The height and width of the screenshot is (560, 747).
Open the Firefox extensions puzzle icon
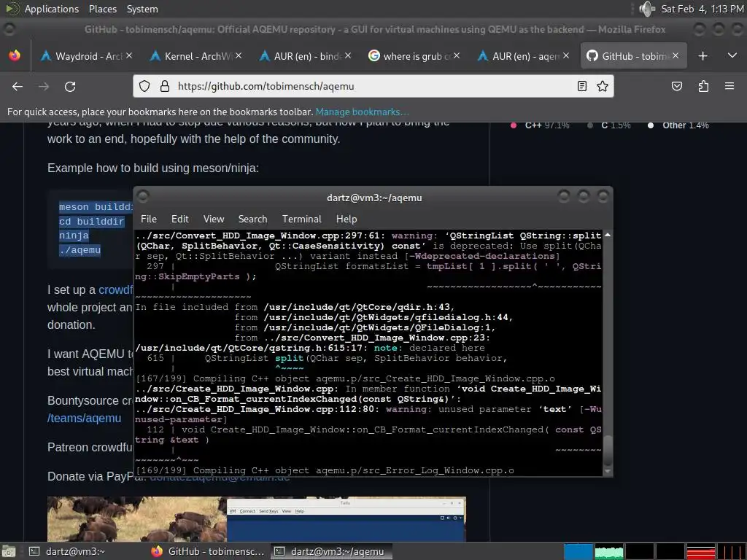tap(703, 86)
